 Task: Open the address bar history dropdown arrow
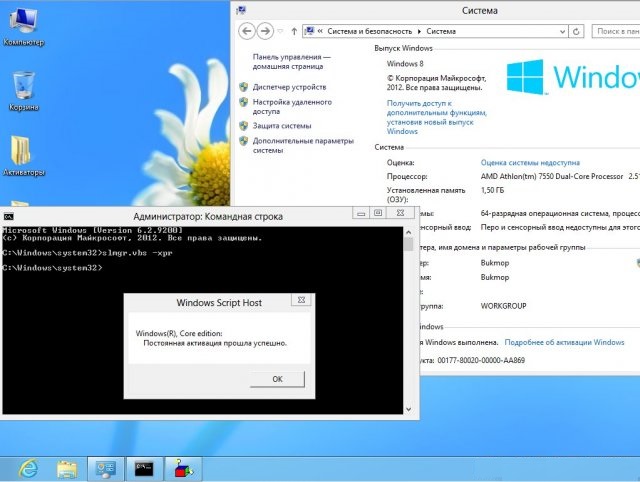click(562, 31)
